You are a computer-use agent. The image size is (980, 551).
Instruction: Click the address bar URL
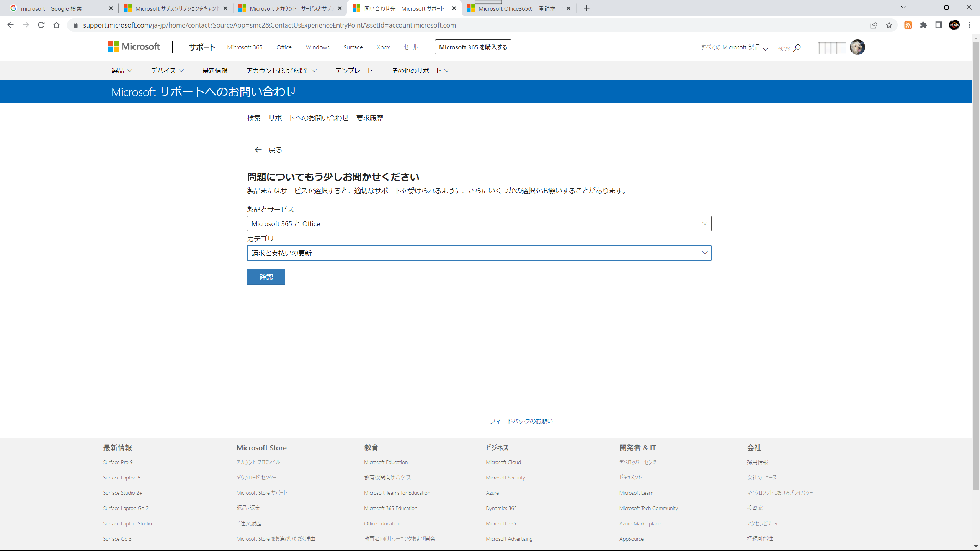click(x=269, y=25)
